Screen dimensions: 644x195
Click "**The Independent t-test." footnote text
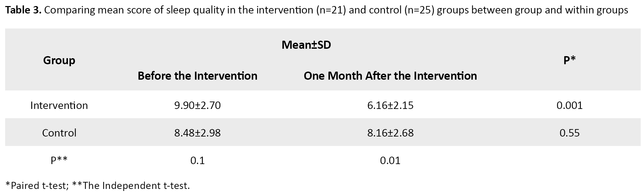point(131,186)
